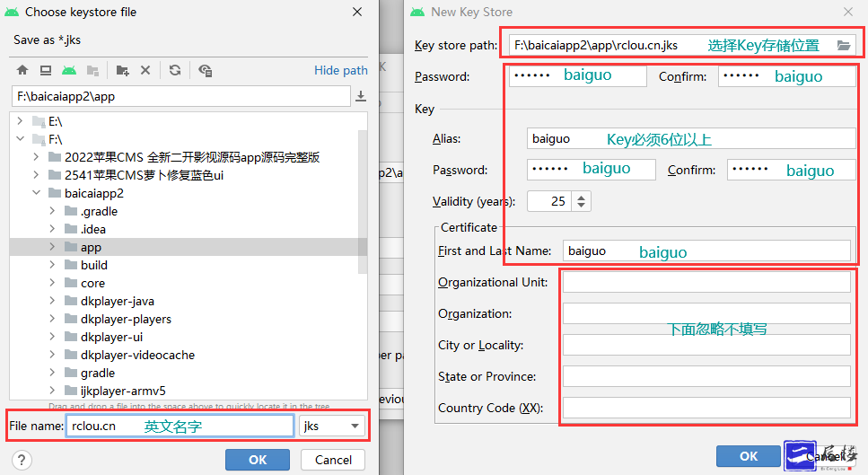
Task: Create a new folder via toolbar icon
Action: pos(122,70)
